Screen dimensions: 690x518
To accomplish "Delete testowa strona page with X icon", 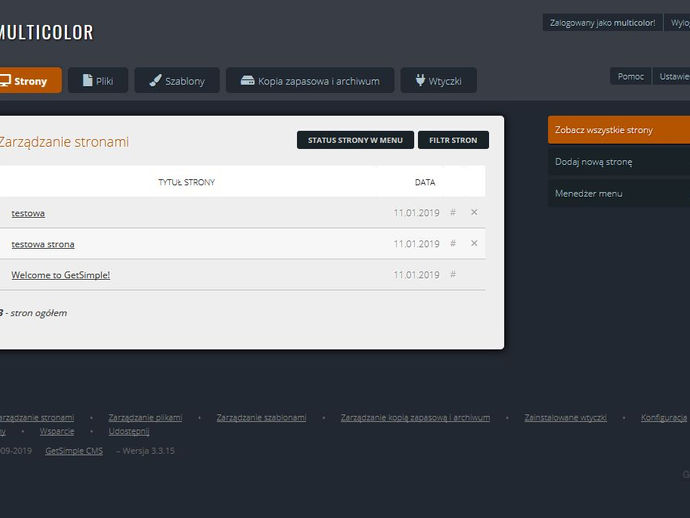I will pyautogui.click(x=474, y=243).
